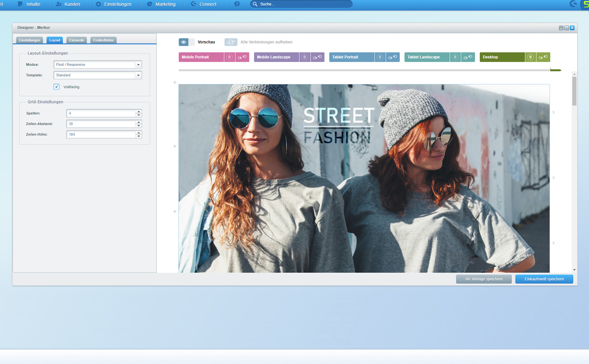Open the help question mark icon

point(237,4)
